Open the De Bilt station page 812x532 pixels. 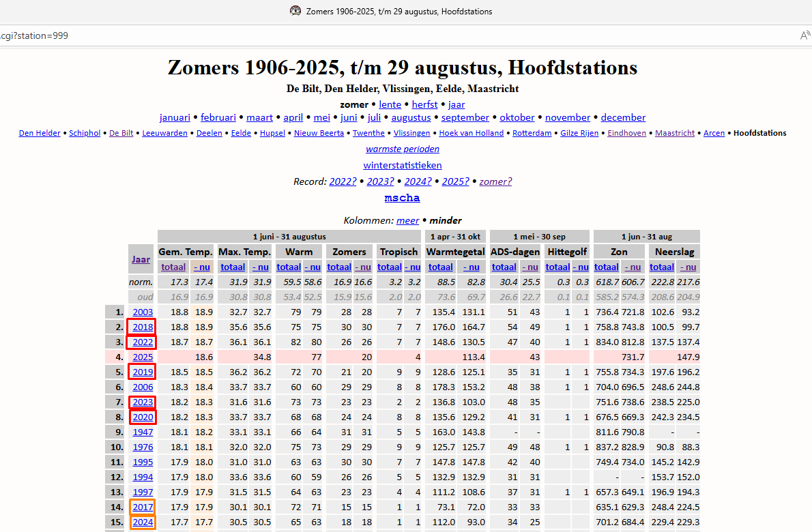[x=121, y=133]
